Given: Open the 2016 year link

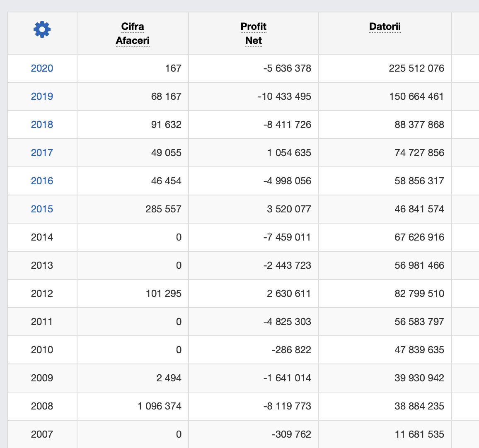Looking at the screenshot, I should tap(42, 181).
